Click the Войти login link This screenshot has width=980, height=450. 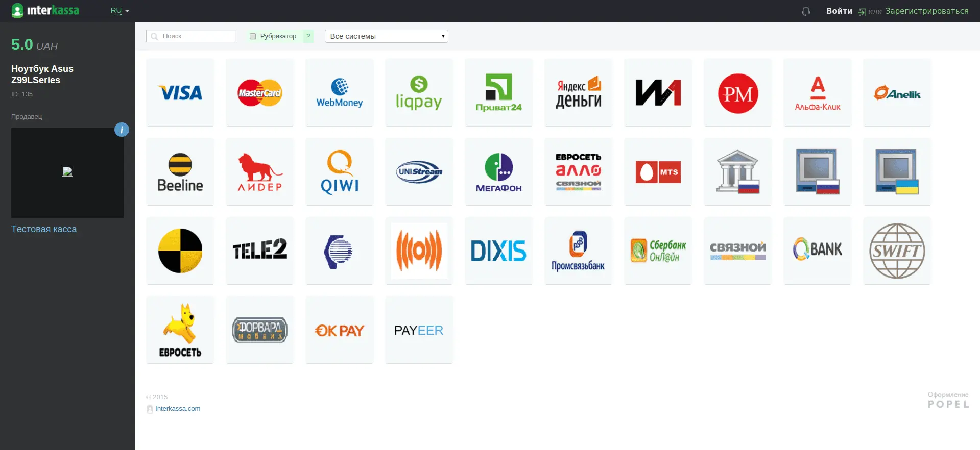pyautogui.click(x=839, y=11)
